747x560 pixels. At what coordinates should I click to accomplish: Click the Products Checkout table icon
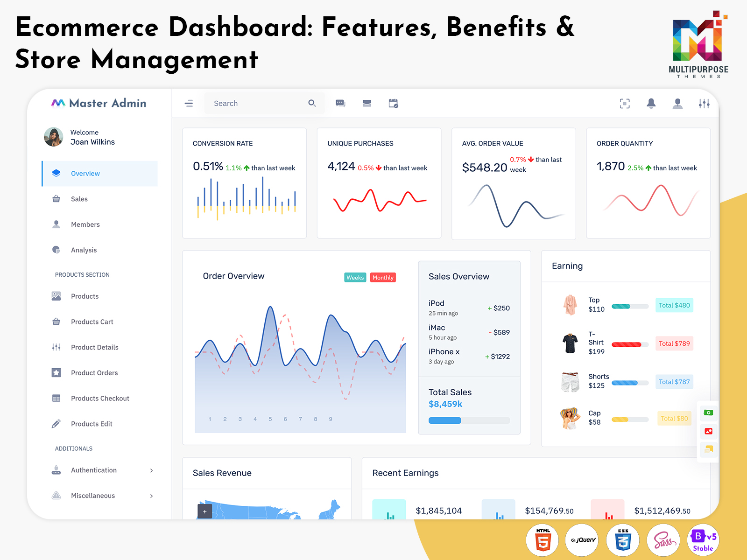click(x=56, y=398)
